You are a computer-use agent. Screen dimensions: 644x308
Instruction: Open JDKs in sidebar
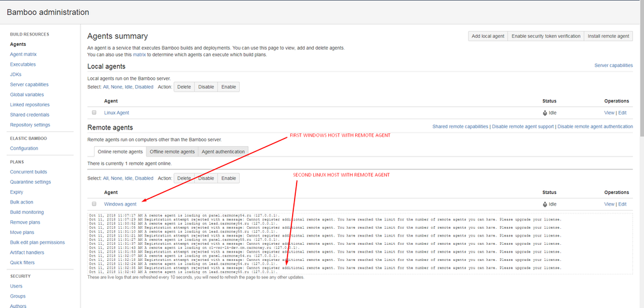[x=15, y=74]
